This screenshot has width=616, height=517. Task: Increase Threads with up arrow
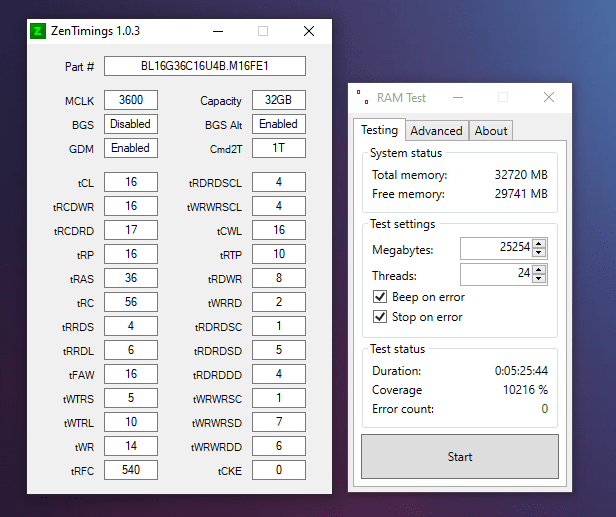539,270
